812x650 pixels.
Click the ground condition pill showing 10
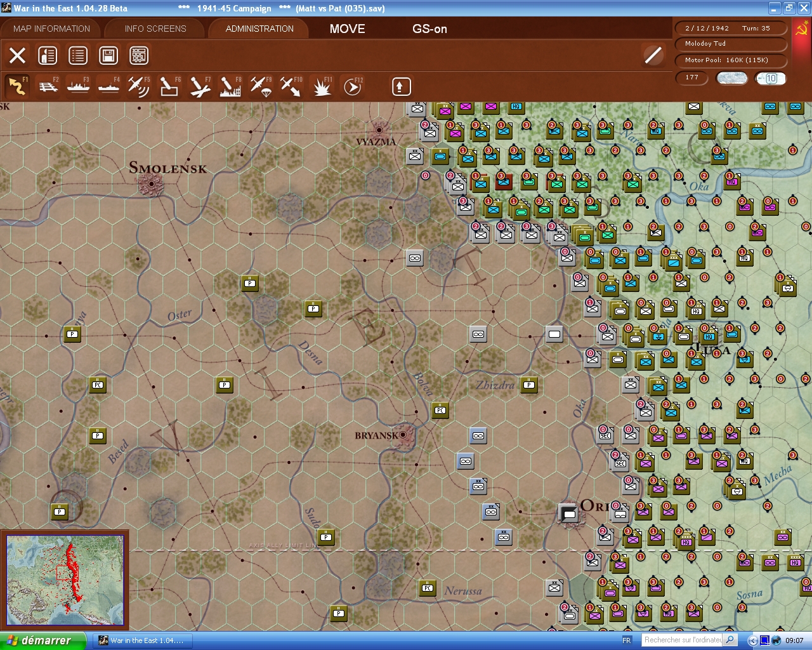pos(771,78)
